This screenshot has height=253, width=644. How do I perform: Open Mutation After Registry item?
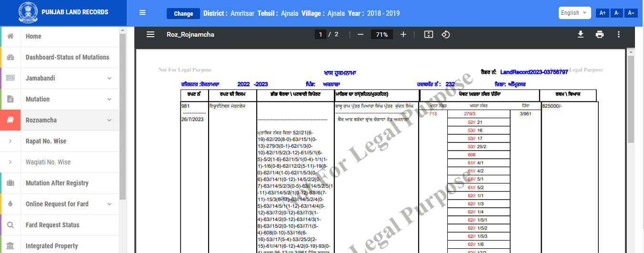(59, 183)
